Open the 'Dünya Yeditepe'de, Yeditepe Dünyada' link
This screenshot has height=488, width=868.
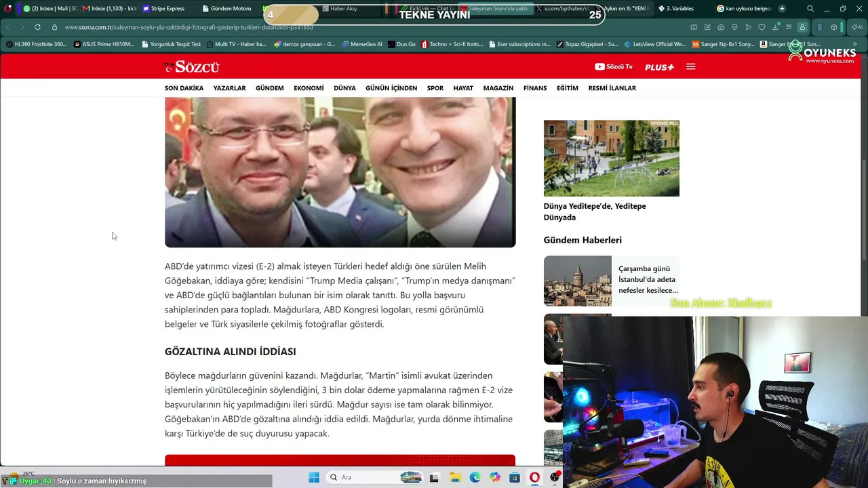(x=595, y=211)
